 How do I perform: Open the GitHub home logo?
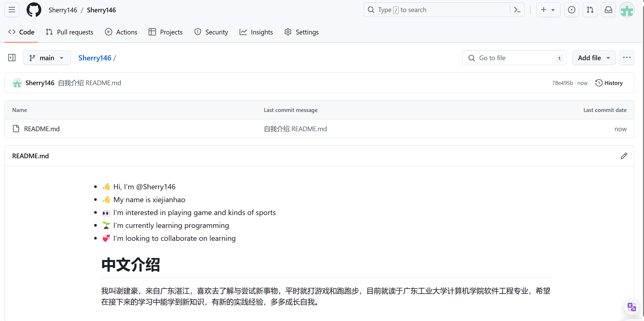[34, 10]
